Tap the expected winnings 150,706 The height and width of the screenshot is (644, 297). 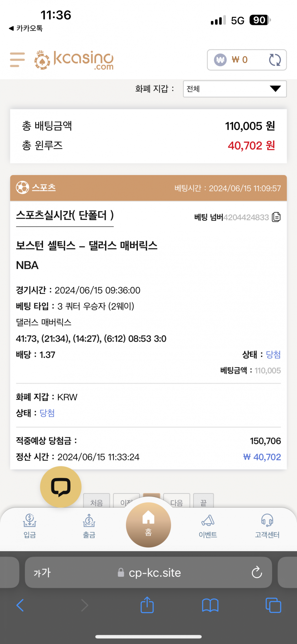click(x=265, y=441)
